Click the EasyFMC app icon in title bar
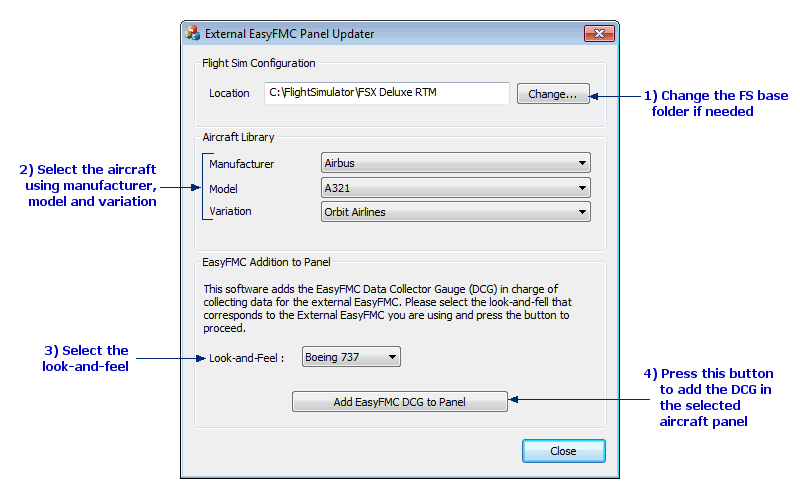Viewport: 800px width, 500px height. coord(193,33)
